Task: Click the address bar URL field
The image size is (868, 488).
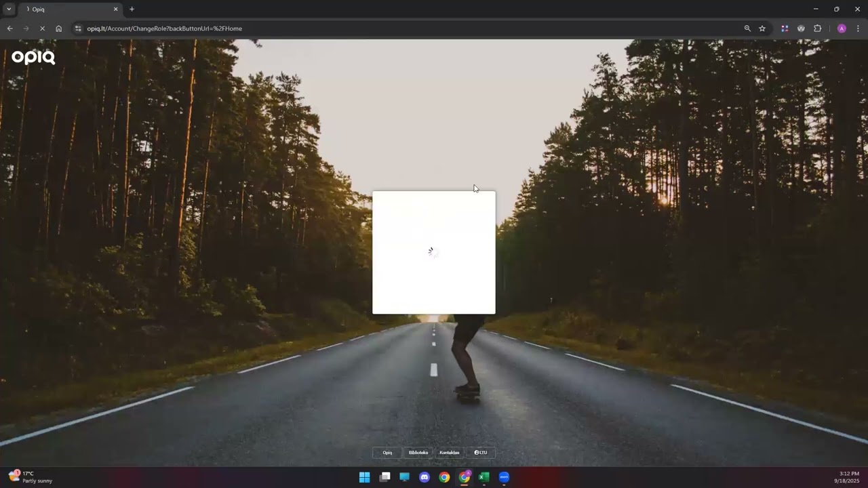Action: tap(407, 28)
